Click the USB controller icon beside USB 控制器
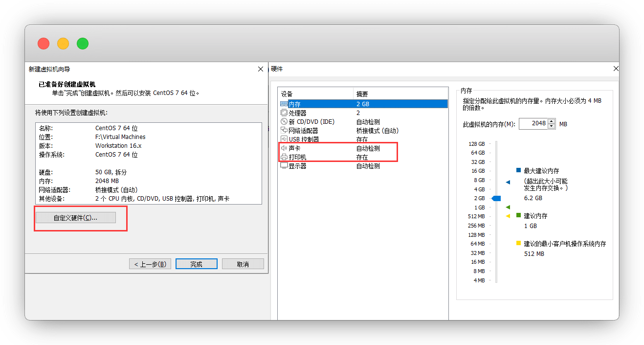This screenshot has height=345, width=644. point(284,139)
